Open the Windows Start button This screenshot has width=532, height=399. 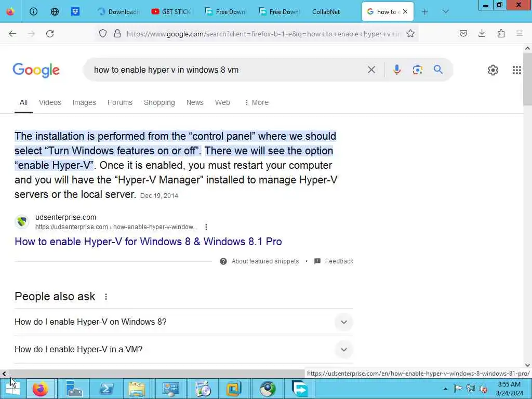(x=12, y=389)
